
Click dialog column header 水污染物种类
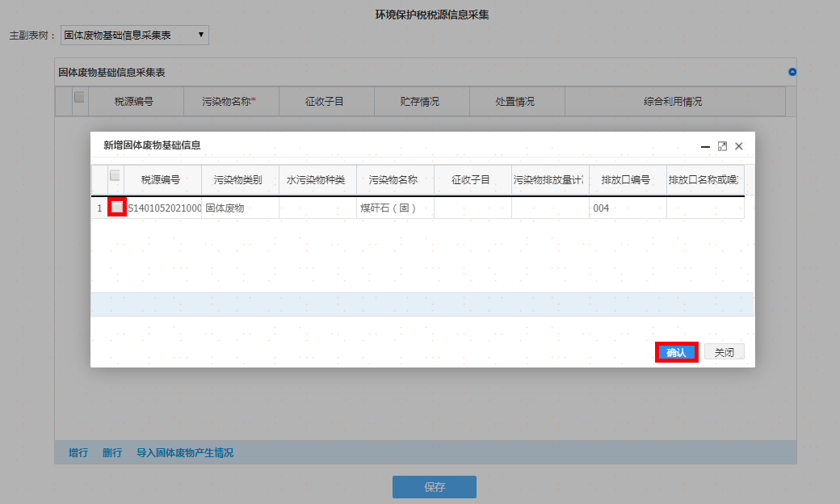[316, 180]
